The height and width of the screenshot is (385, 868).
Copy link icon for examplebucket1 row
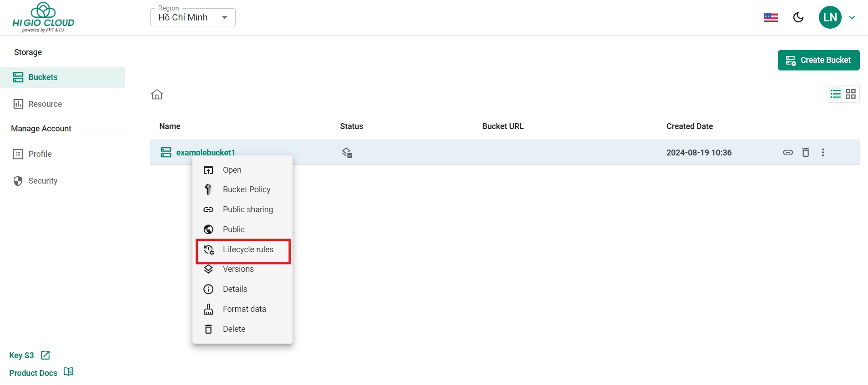(x=788, y=152)
